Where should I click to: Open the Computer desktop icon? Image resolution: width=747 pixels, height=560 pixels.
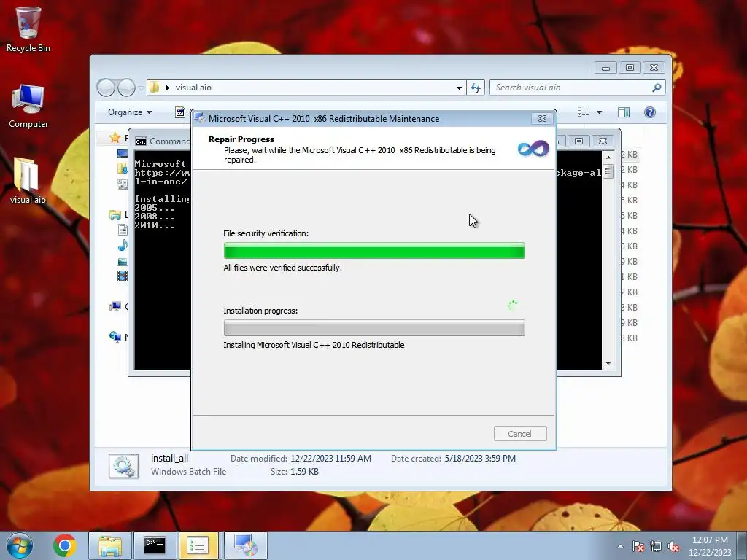point(28,106)
